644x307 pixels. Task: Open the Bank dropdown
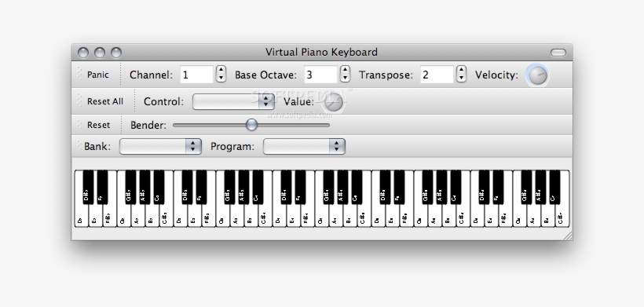(160, 147)
